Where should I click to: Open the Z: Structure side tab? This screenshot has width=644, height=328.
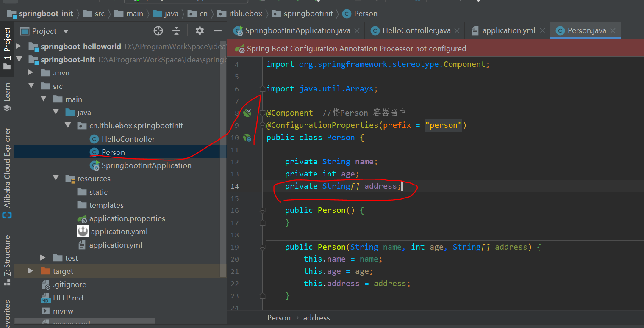[x=7, y=261]
